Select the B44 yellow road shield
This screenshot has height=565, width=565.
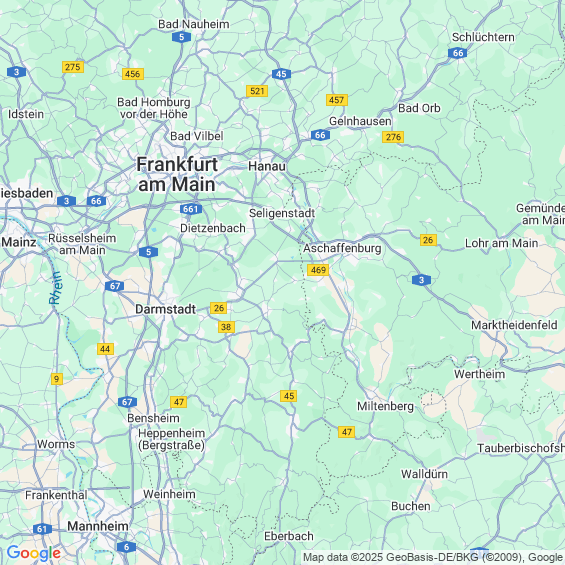[x=105, y=349]
